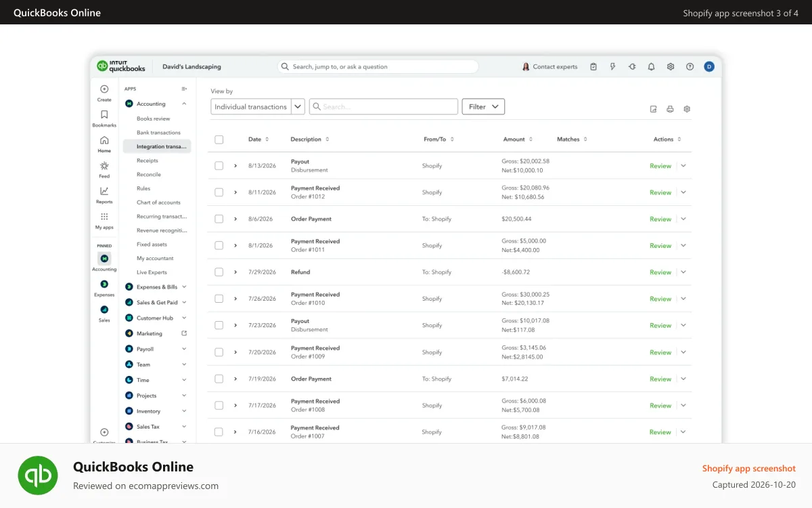Click the -$8,600.72 refund amount
This screenshot has width=812, height=508.
[516, 272]
